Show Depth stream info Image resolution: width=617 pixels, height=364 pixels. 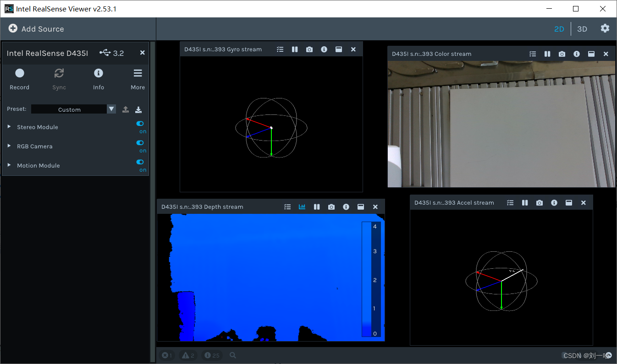(346, 207)
